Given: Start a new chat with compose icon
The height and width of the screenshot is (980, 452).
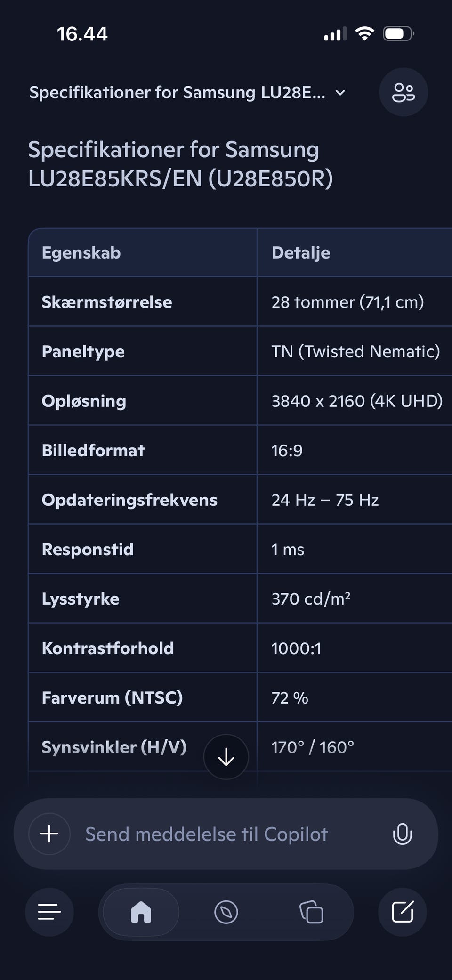Looking at the screenshot, I should tap(403, 912).
